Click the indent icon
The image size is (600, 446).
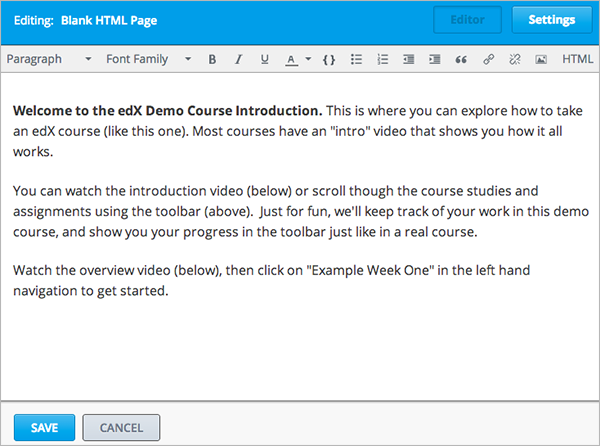[x=435, y=59]
